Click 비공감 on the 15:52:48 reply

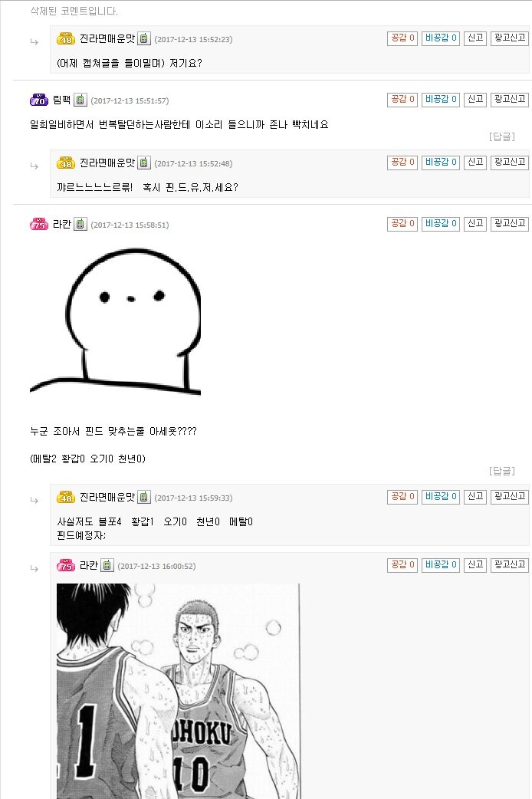(441, 163)
